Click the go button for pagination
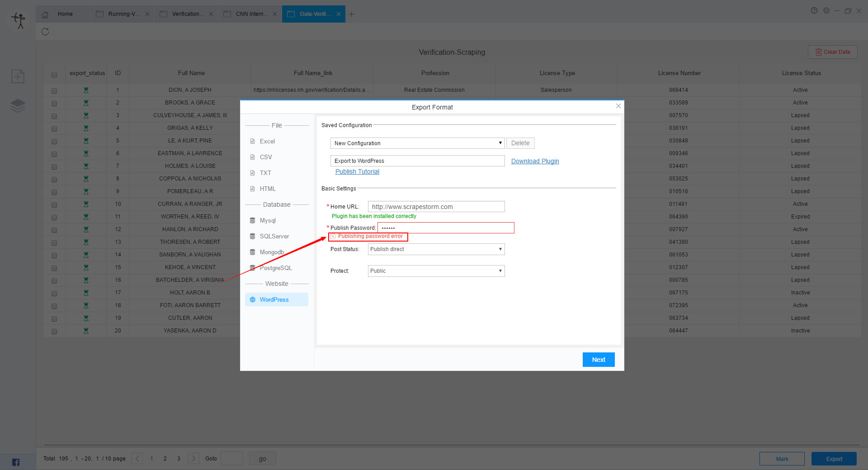868x470 pixels. click(x=263, y=459)
